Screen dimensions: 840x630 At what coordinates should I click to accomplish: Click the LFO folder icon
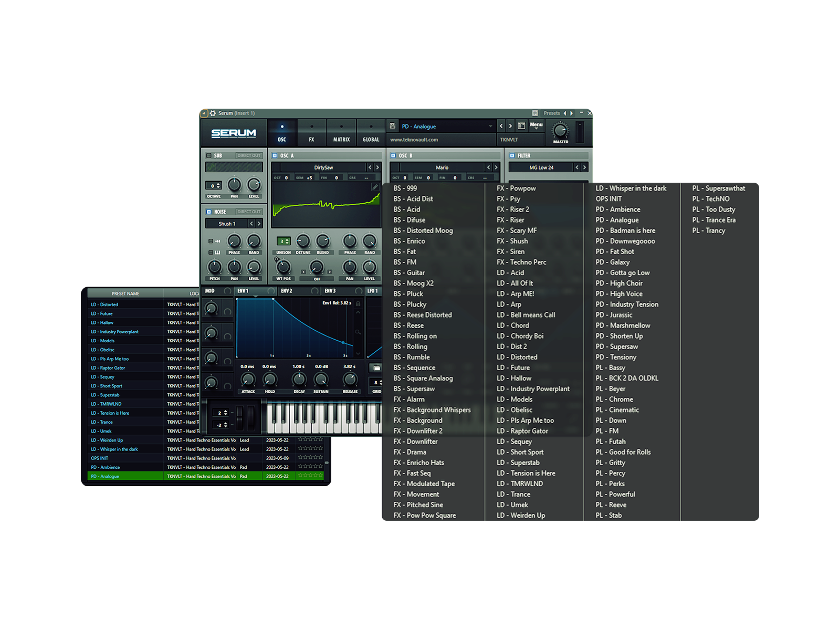[376, 367]
